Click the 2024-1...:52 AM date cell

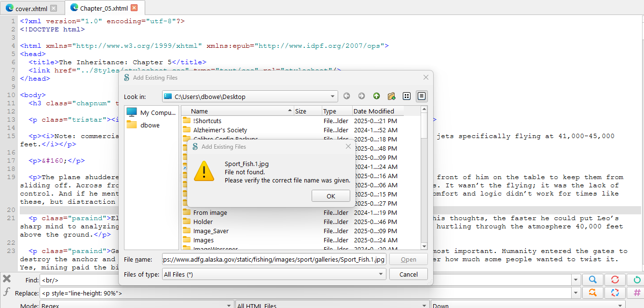tap(375, 130)
